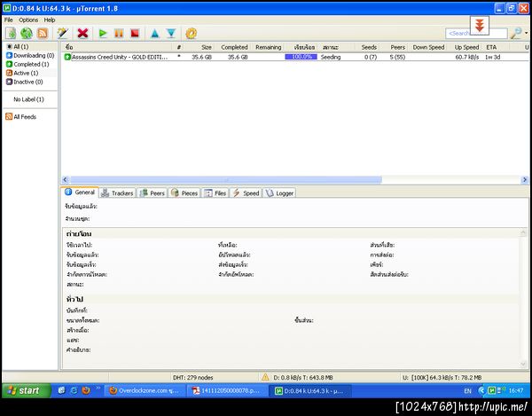Click the horizontal scrollbar left arrow
Image resolution: width=532 pixels, height=416 pixels.
(x=66, y=179)
